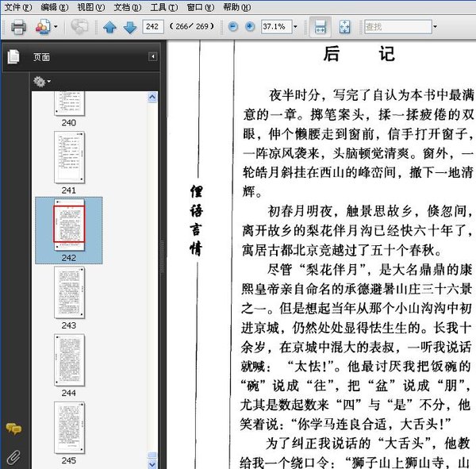Open the thumbnail options gear dropdown

coord(40,81)
